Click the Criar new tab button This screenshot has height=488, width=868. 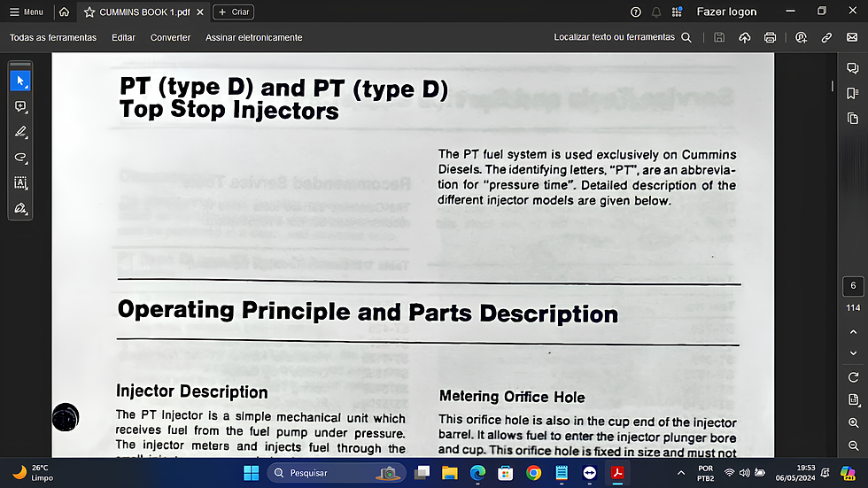coord(234,12)
